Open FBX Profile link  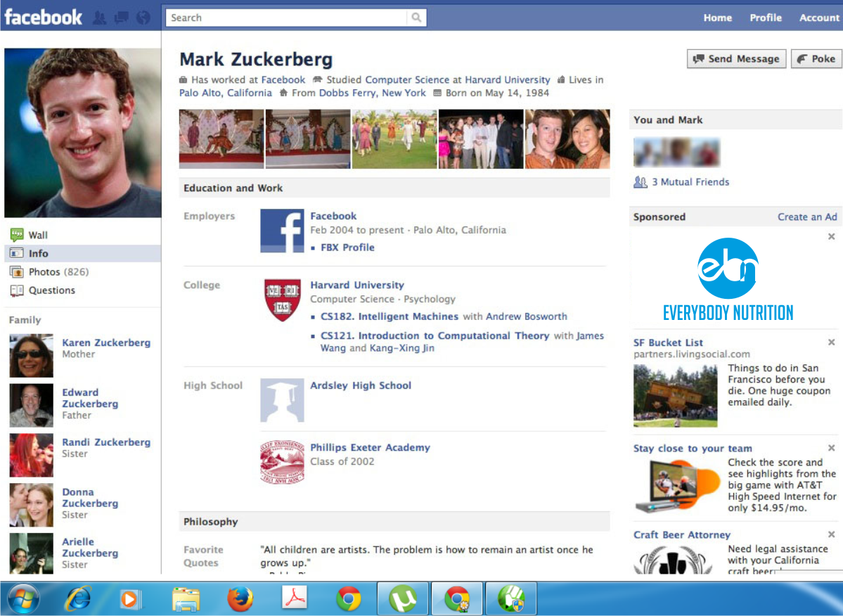(x=347, y=248)
